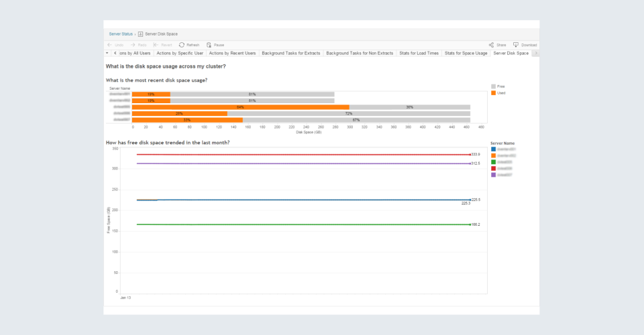Open the Stats for Space Usage tab

[x=466, y=52]
